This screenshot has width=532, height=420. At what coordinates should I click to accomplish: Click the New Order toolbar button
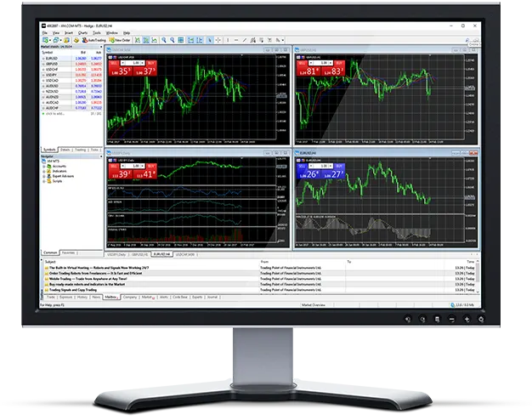click(x=122, y=40)
